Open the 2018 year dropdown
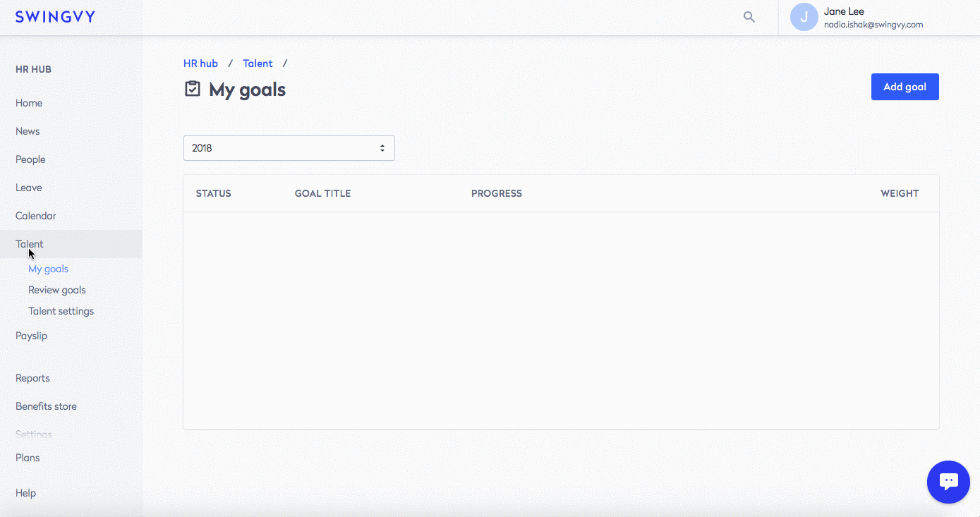Viewport: 980px width, 517px height. (x=289, y=148)
